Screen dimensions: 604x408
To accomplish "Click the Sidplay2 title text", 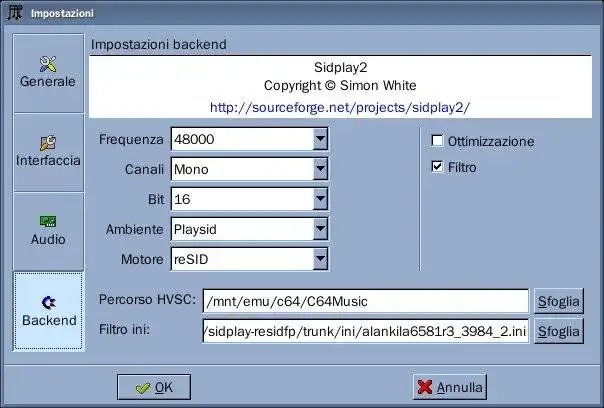I will point(341,67).
